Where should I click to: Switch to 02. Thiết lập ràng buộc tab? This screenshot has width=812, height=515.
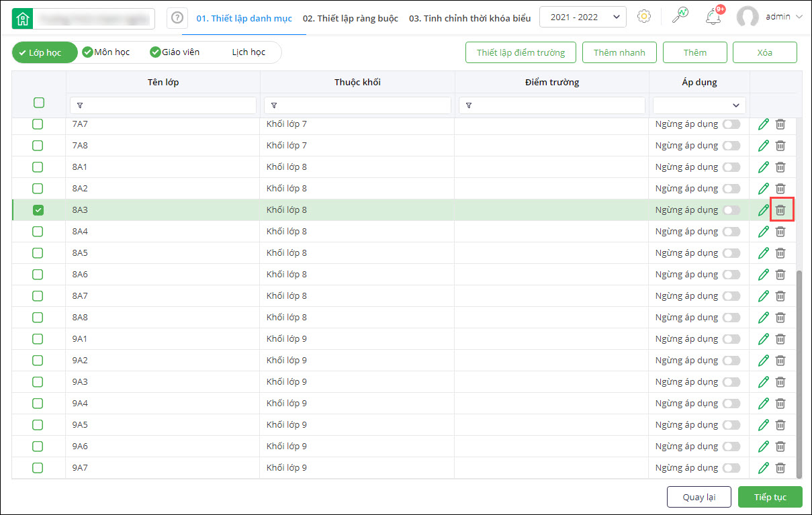[x=350, y=18]
